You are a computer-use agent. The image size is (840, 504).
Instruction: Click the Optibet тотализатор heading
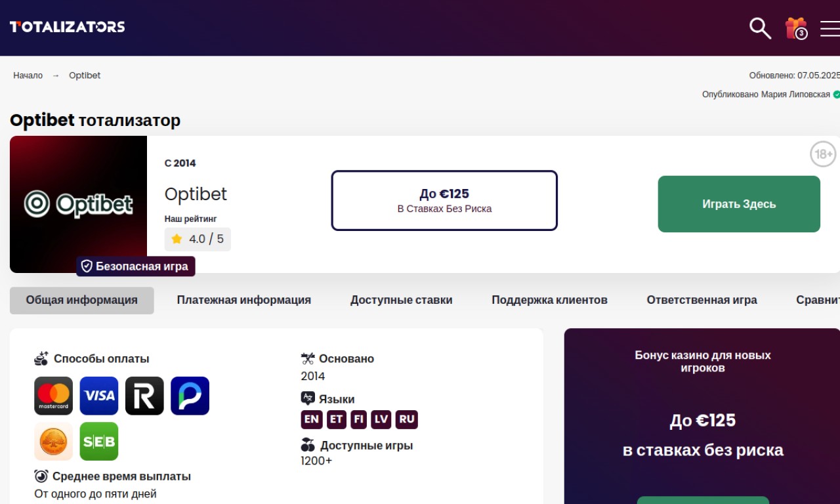click(95, 120)
